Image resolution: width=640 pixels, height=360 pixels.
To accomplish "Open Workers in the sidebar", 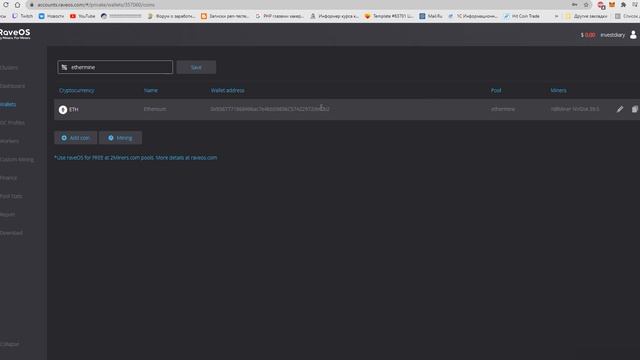I will coord(9,141).
